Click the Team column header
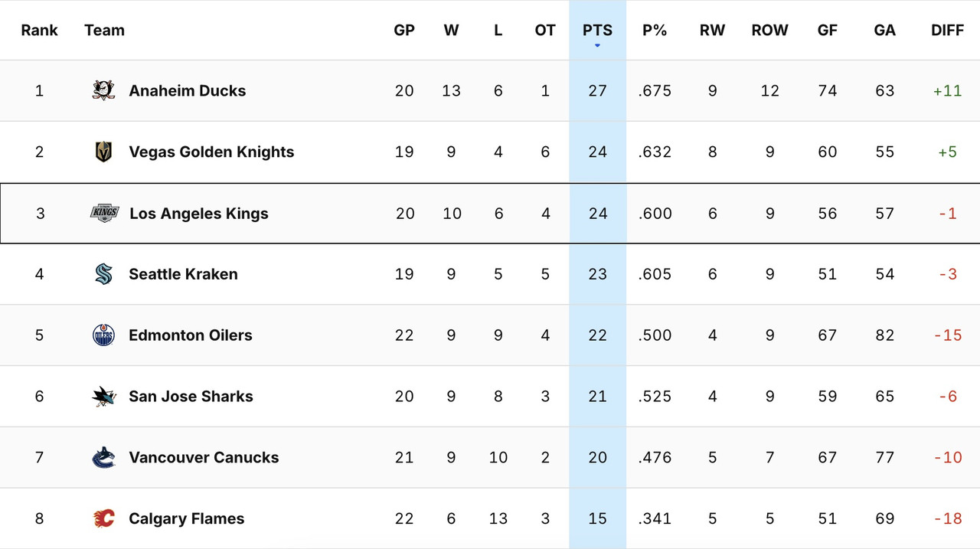This screenshot has width=980, height=549. pyautogui.click(x=104, y=30)
